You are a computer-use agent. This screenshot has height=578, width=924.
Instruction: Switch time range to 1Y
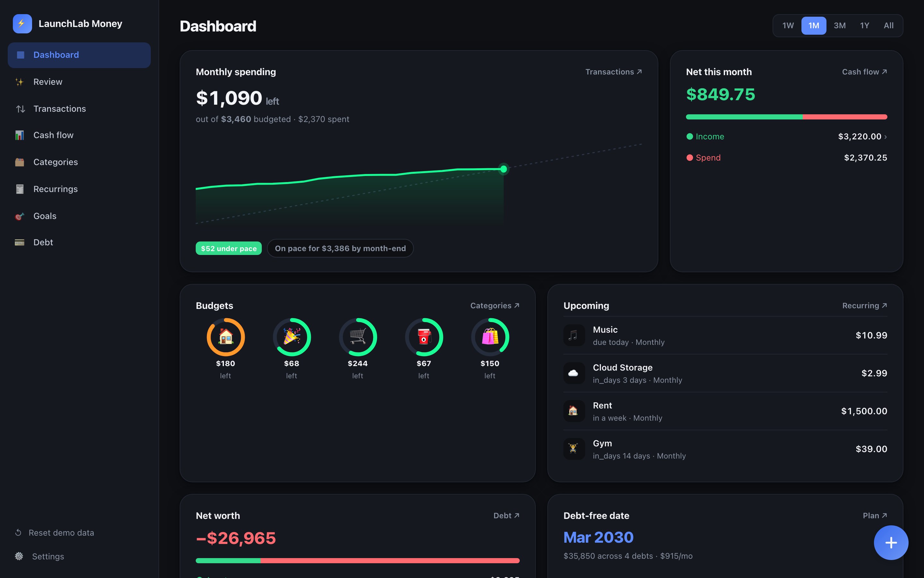[x=864, y=26]
